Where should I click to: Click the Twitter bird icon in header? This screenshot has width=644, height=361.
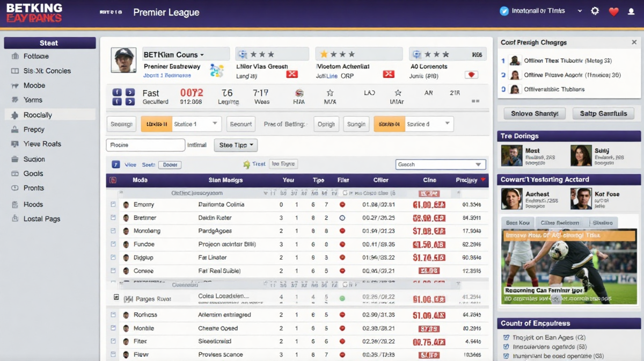click(x=504, y=11)
